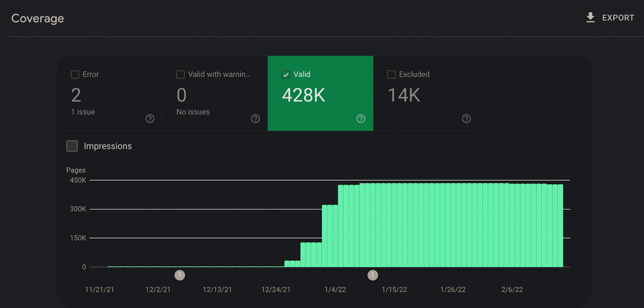This screenshot has height=308, width=644.
Task: Click the EXPORT button label
Action: [618, 18]
